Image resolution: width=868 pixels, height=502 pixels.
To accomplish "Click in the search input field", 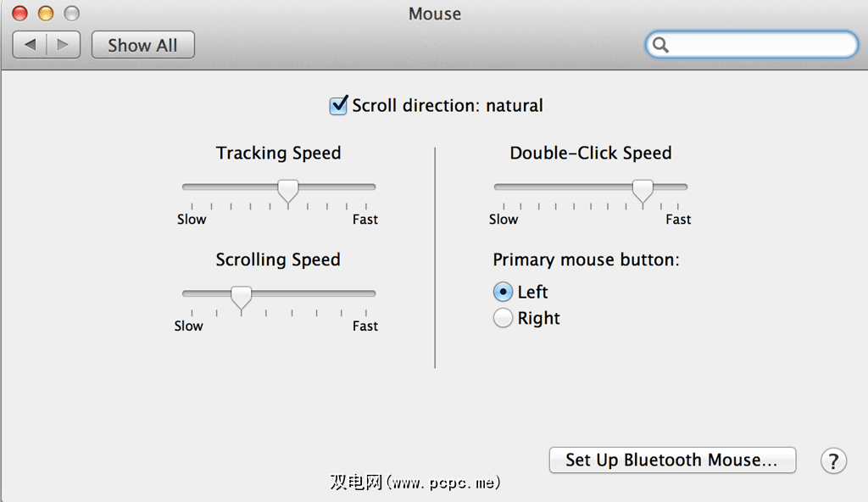I will [x=759, y=45].
